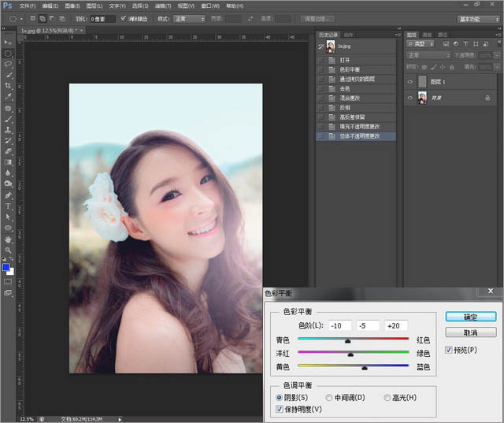The image size is (504, 423).
Task: Select the Type (T) tool
Action: tap(8, 206)
